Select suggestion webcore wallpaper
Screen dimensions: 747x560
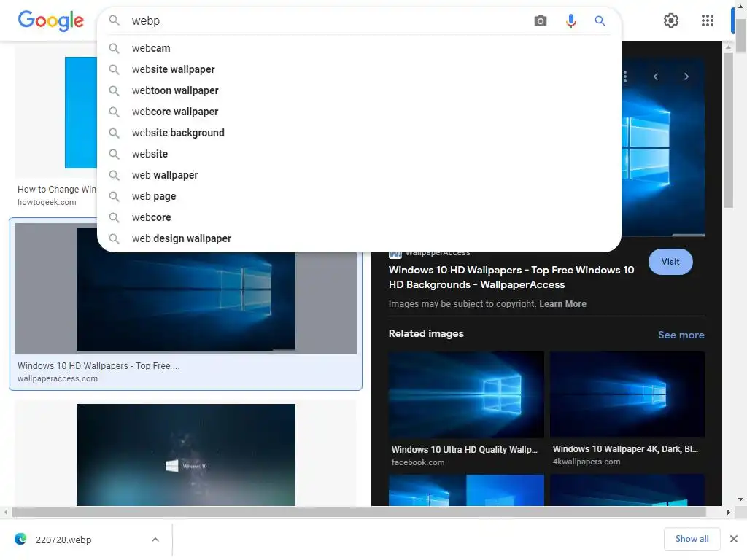click(x=359, y=112)
